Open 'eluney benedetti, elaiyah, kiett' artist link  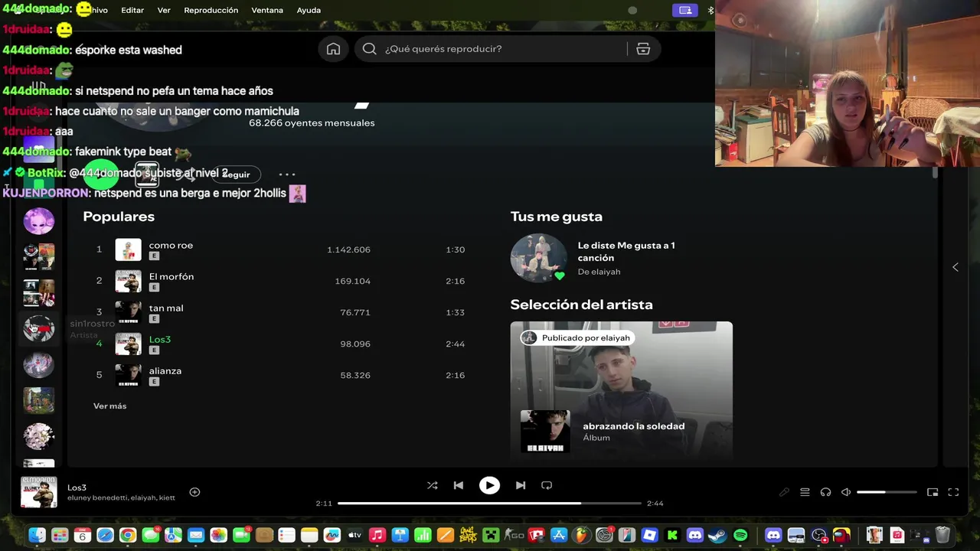click(x=121, y=497)
